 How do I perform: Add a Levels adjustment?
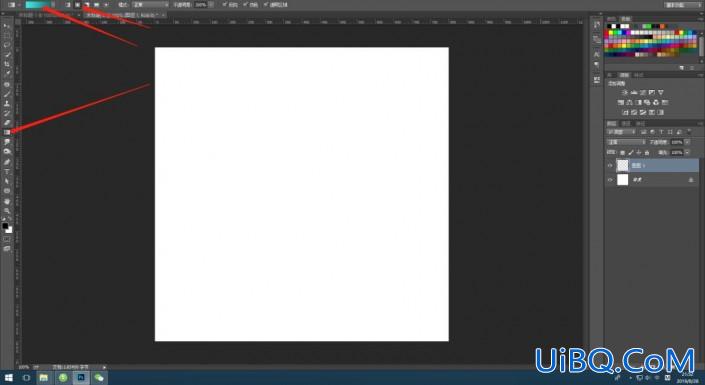[634, 92]
